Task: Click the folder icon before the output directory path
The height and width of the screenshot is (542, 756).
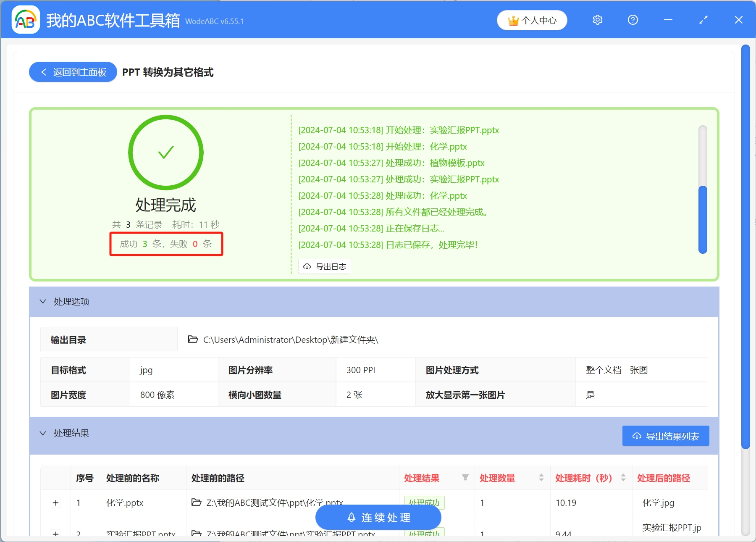Action: (x=192, y=339)
